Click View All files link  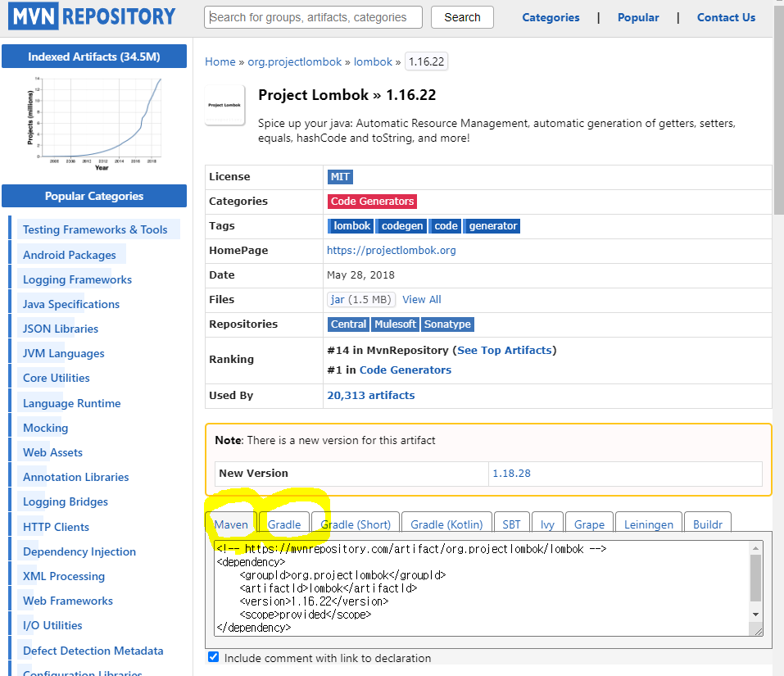click(422, 300)
